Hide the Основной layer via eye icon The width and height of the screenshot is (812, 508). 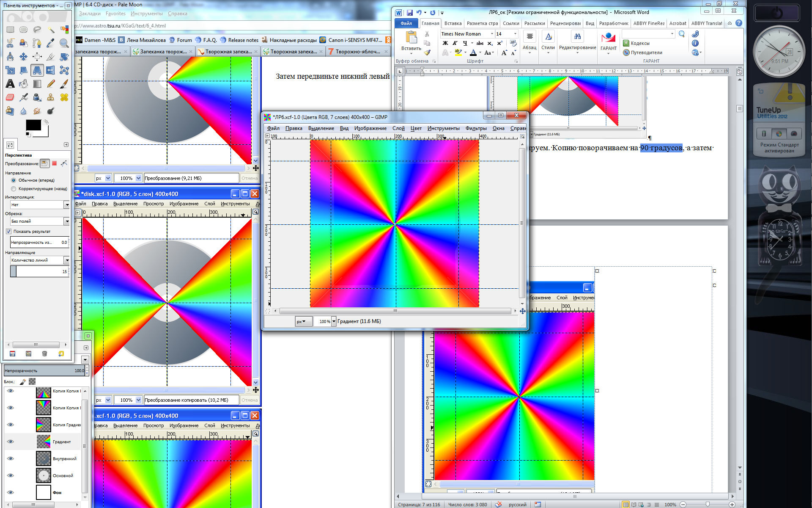click(x=11, y=475)
